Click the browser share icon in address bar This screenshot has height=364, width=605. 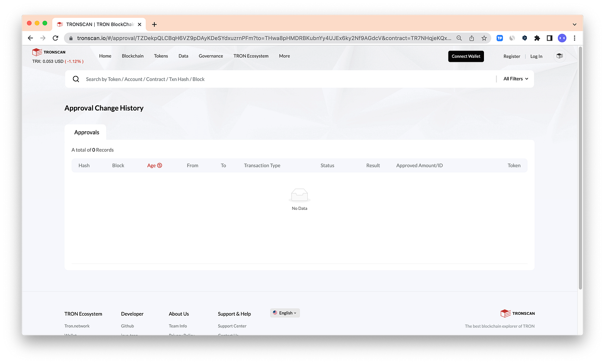(471, 38)
